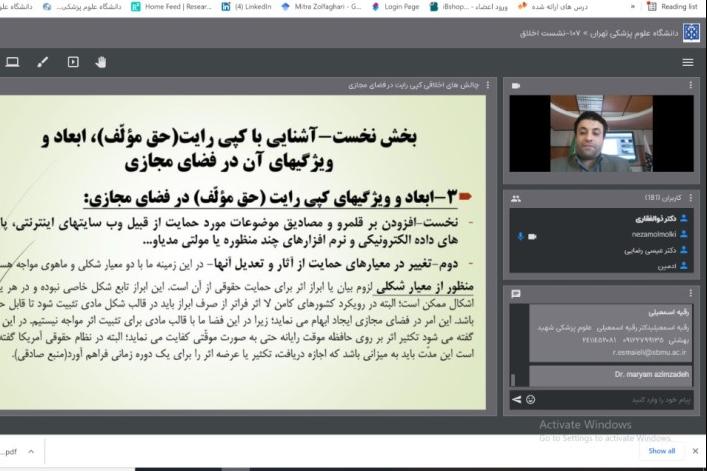
Task: Click the screen share monitor icon
Action: pyautogui.click(x=13, y=62)
